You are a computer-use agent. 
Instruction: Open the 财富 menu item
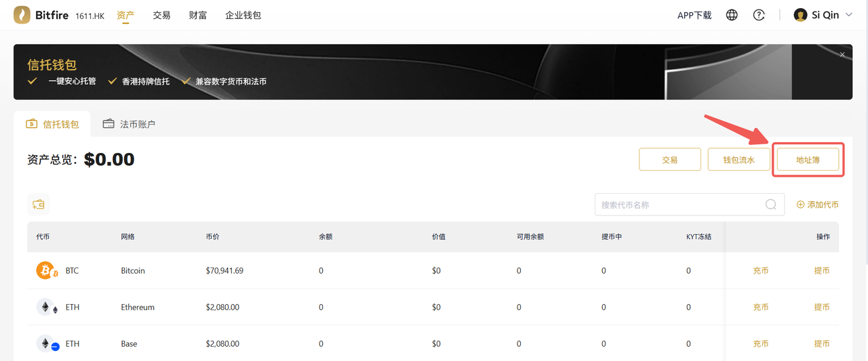click(198, 15)
